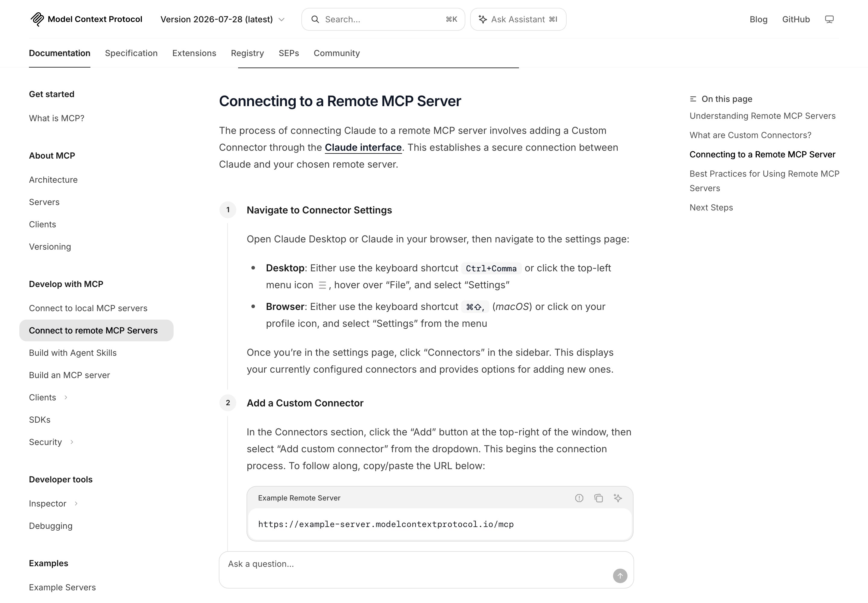This screenshot has width=868, height=603.
Task: Open the Community tab
Action: (337, 53)
